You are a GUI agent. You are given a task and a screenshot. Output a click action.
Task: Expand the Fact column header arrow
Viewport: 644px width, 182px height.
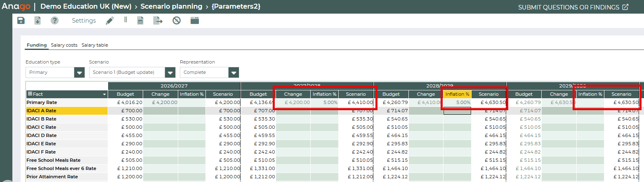click(104, 94)
